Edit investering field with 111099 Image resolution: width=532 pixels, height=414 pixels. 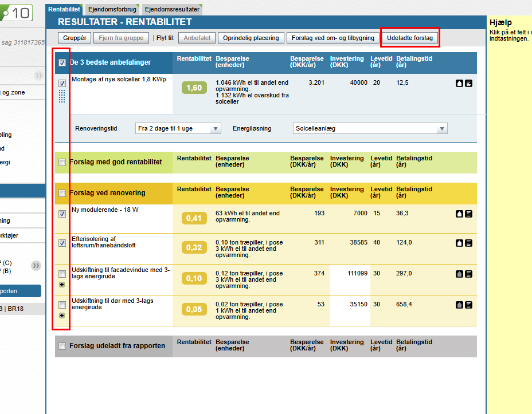tap(350, 280)
